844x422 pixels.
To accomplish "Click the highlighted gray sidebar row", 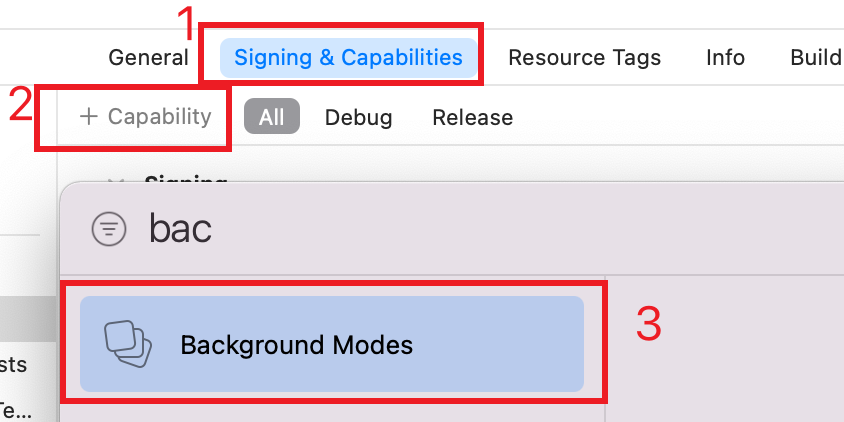I will click(28, 322).
